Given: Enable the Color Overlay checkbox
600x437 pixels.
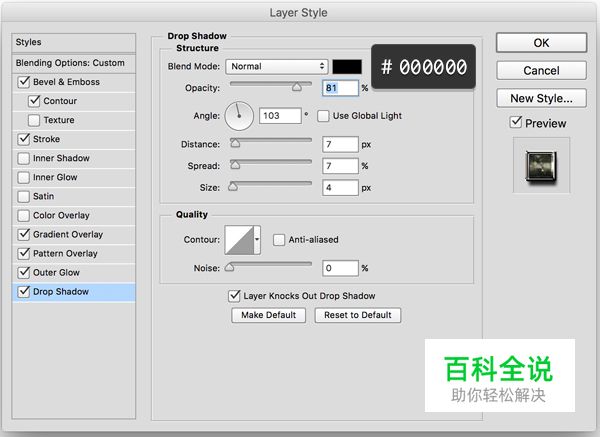Looking at the screenshot, I should pyautogui.click(x=24, y=215).
